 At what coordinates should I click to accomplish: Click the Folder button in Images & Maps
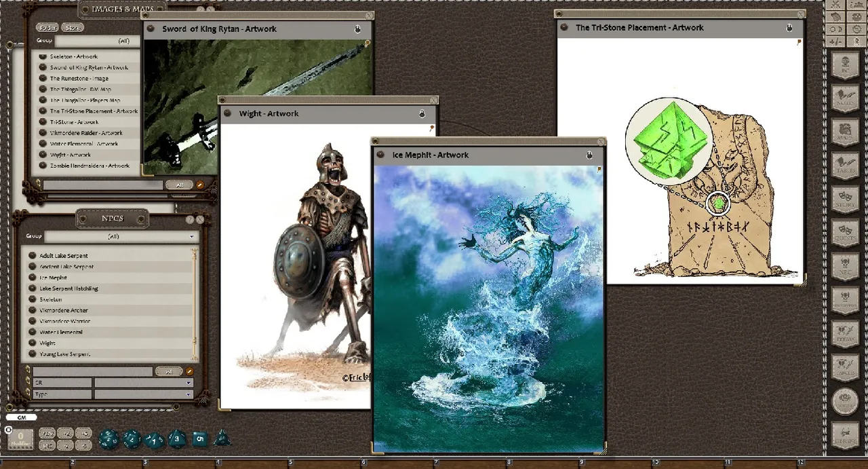click(47, 28)
